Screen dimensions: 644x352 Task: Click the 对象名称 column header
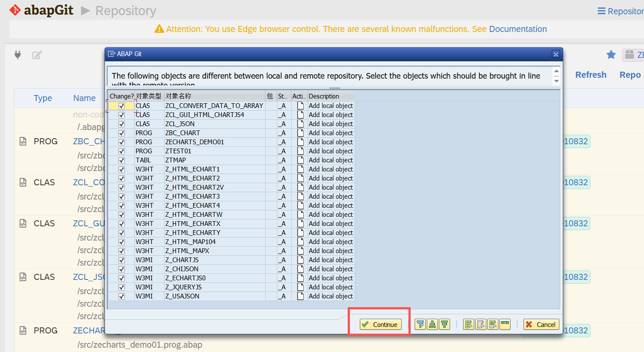[215, 96]
